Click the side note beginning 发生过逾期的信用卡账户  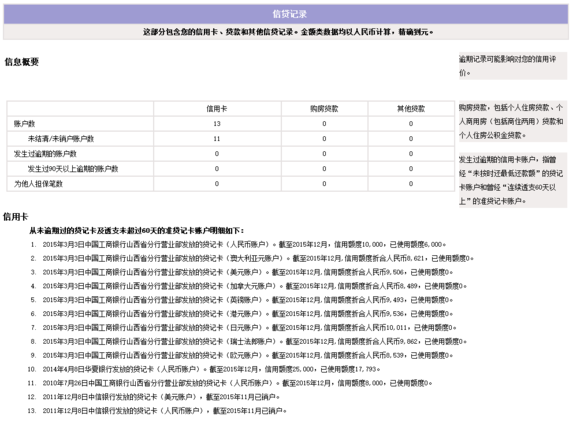512,180
